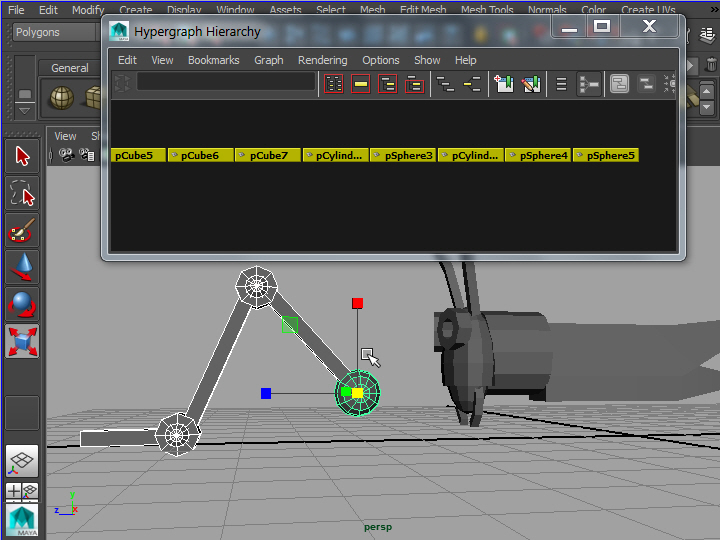Open the Mesh menu

tap(372, 9)
